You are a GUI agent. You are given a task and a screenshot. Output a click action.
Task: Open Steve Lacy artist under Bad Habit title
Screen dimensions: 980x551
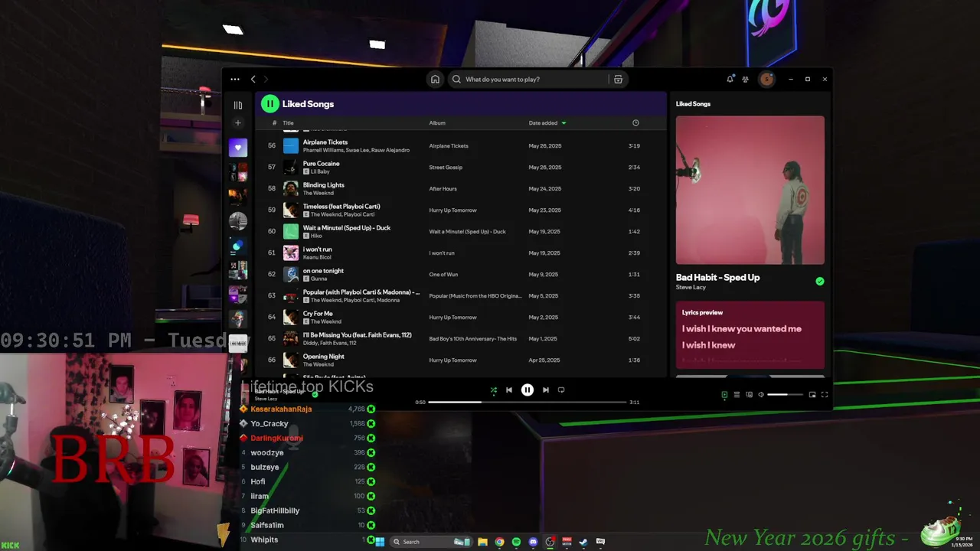(691, 287)
